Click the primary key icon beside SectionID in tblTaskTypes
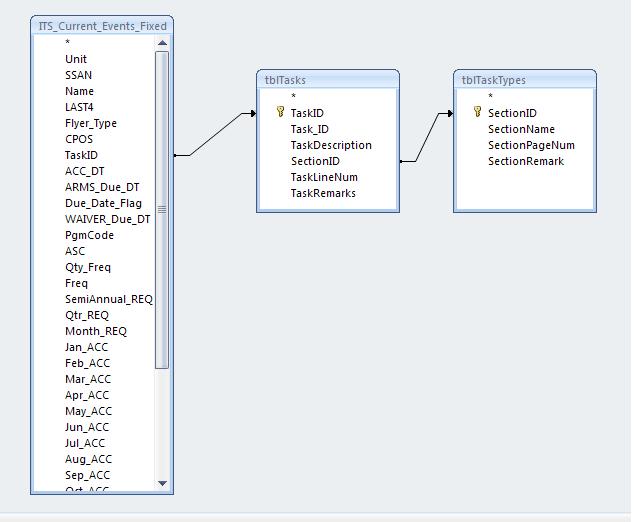 tap(477, 112)
